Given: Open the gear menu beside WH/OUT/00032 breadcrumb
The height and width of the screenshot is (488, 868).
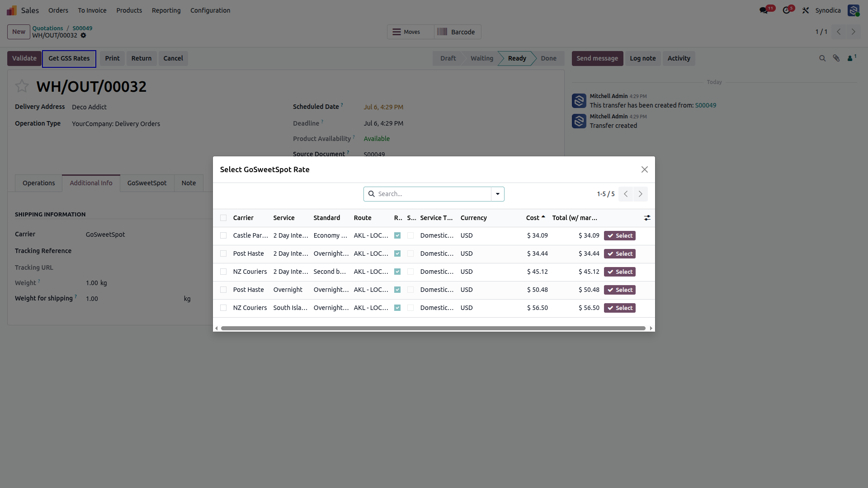Looking at the screenshot, I should [x=83, y=35].
